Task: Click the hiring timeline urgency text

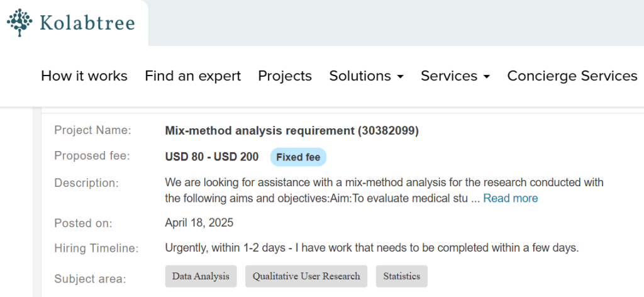Action: (x=372, y=248)
